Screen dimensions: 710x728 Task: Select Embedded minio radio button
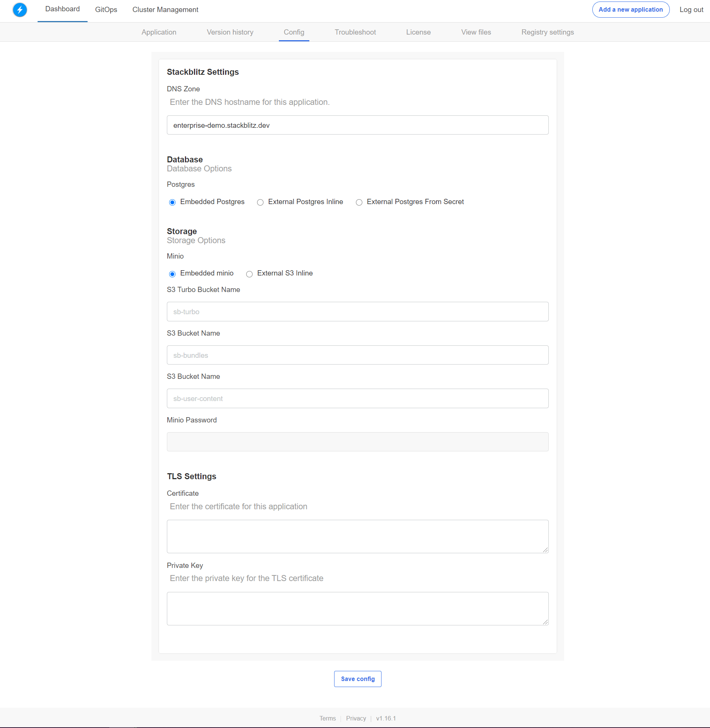point(172,274)
